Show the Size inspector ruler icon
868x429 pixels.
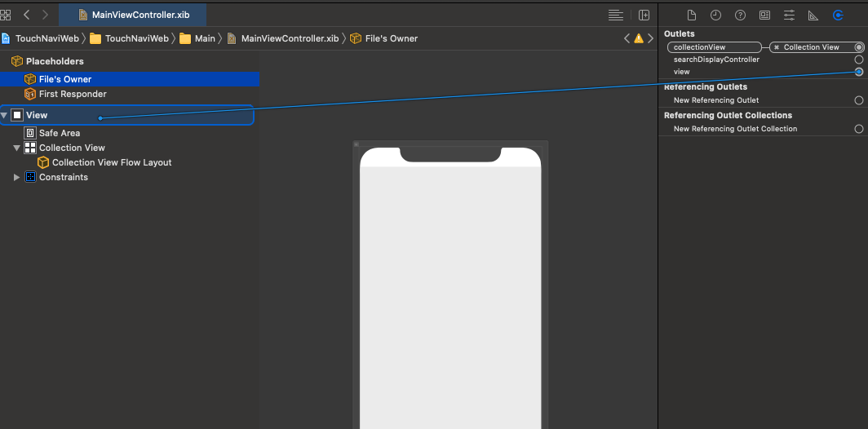813,15
